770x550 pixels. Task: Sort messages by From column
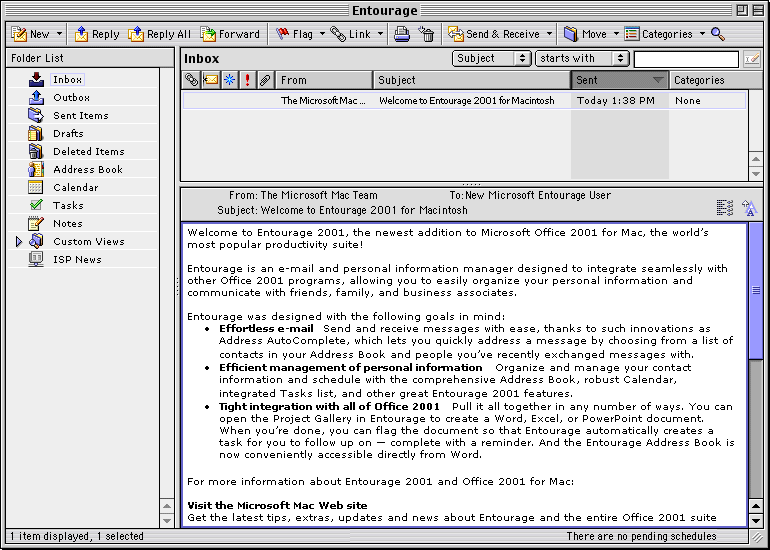(x=324, y=80)
